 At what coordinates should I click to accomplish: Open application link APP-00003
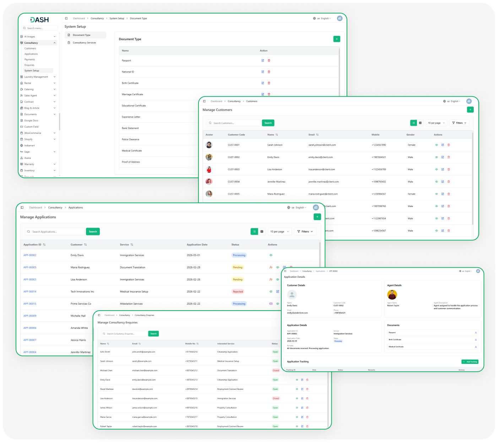[x=30, y=279]
